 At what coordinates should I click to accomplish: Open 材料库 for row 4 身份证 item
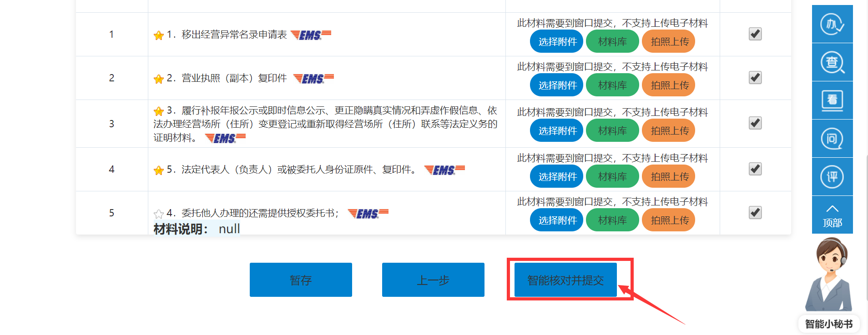pyautogui.click(x=612, y=177)
